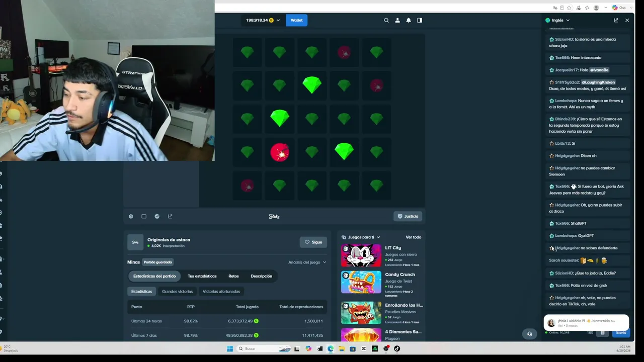Open live stats chart icon below the game

(x=157, y=216)
